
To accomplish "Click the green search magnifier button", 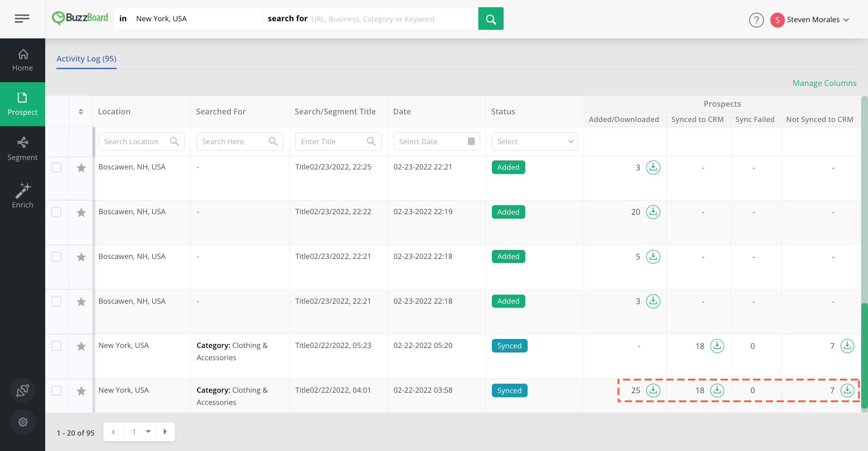I will [x=491, y=19].
